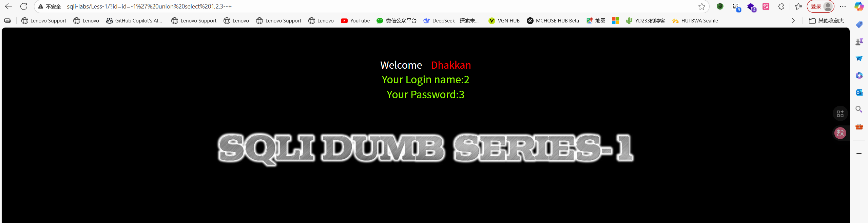Open the YouTube bookmark
This screenshot has height=223, width=868.
click(355, 21)
